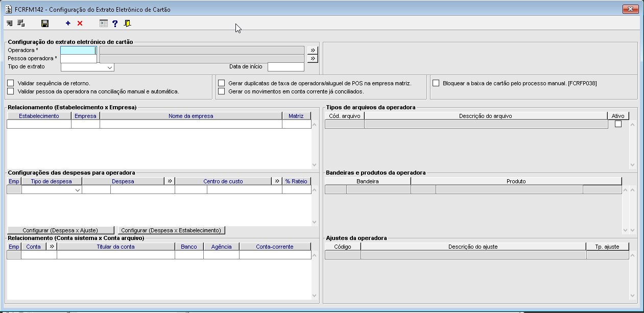This screenshot has width=644, height=313.
Task: Click the Bandeira column header
Action: pos(368,181)
